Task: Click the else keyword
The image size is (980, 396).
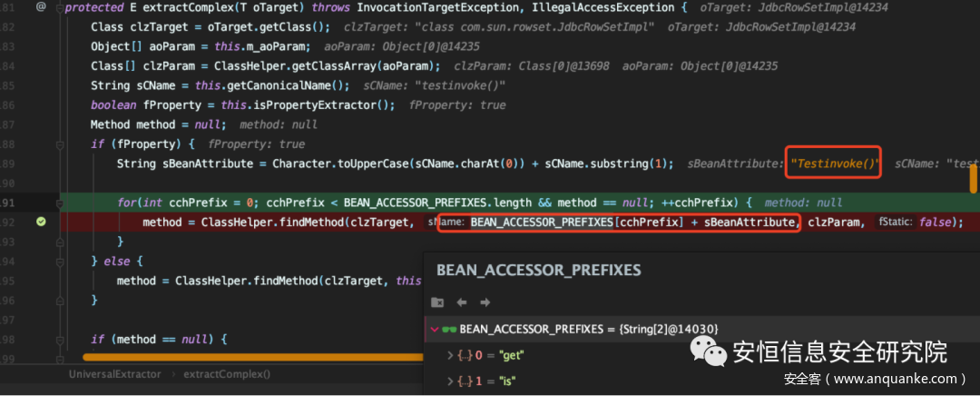Action: click(117, 261)
